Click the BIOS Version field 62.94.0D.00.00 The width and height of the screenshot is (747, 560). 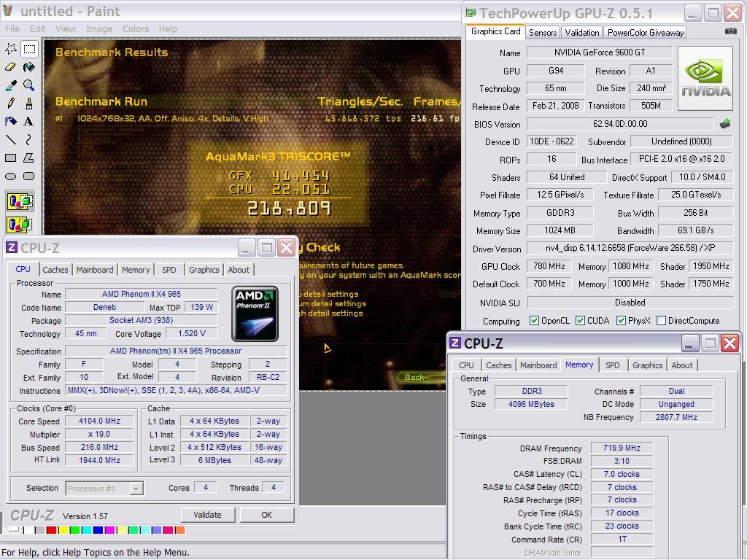pos(620,124)
